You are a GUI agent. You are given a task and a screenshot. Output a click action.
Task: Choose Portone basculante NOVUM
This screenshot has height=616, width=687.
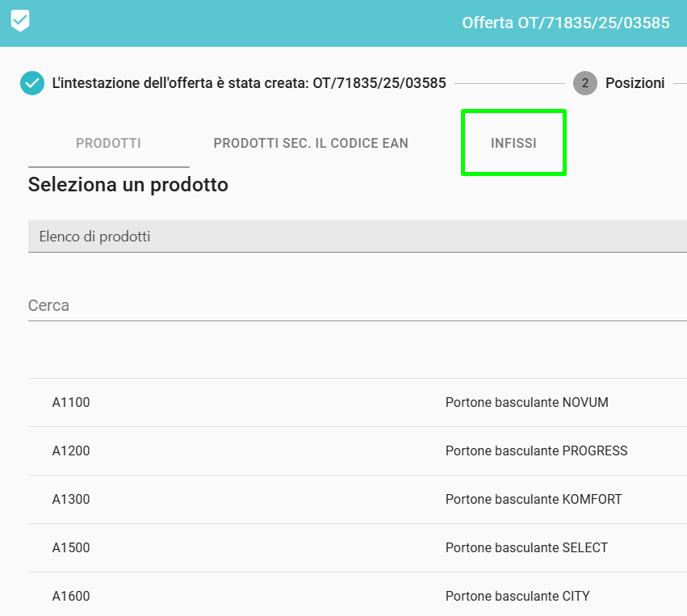(x=526, y=402)
